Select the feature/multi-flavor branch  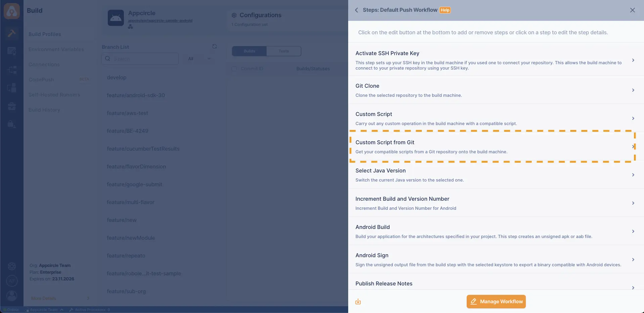(131, 202)
